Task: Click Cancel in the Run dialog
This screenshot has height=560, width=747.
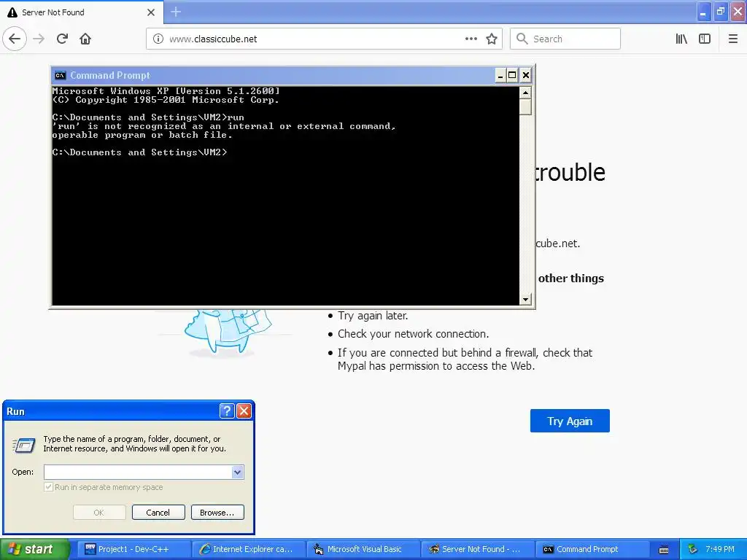Action: 158,513
